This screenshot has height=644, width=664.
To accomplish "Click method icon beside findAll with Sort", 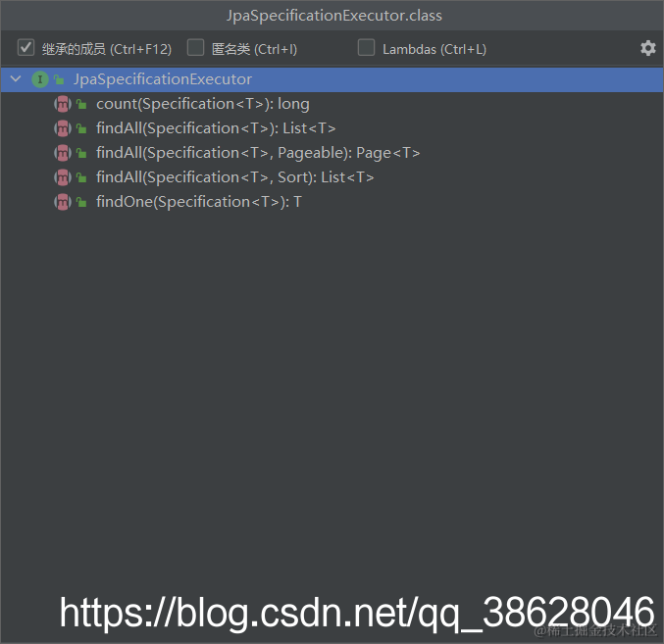I will click(62, 177).
